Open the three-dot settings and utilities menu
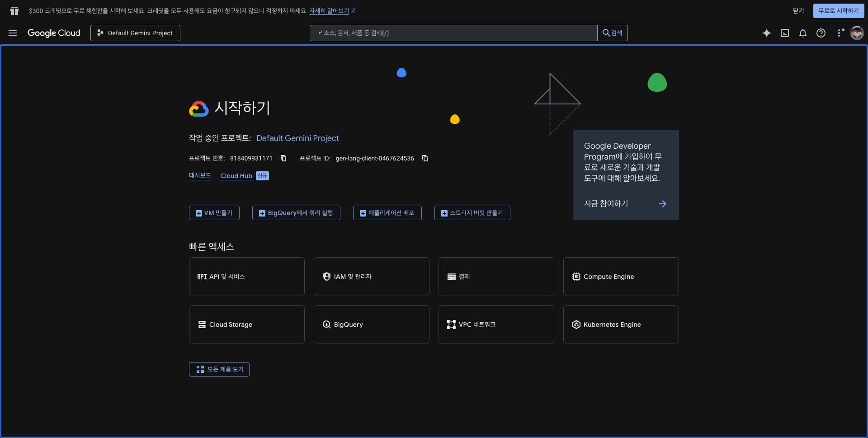 click(x=840, y=33)
